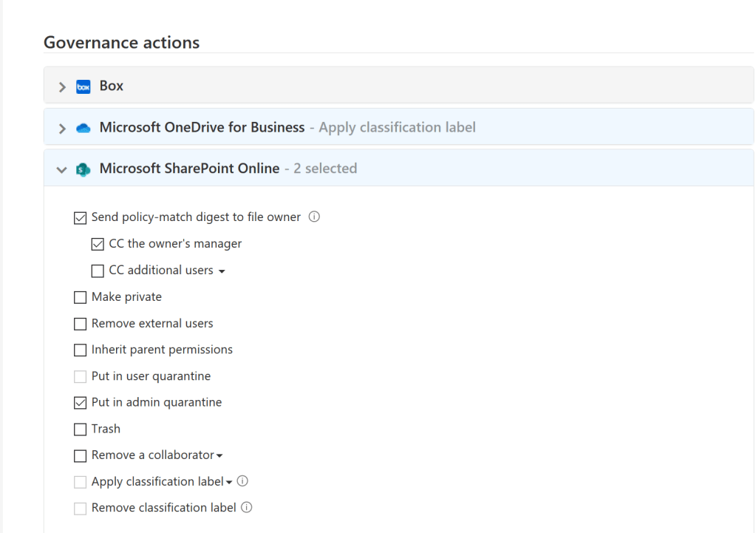Check the CC additional users checkbox
Viewport: 756px width, 533px height.
[98, 271]
